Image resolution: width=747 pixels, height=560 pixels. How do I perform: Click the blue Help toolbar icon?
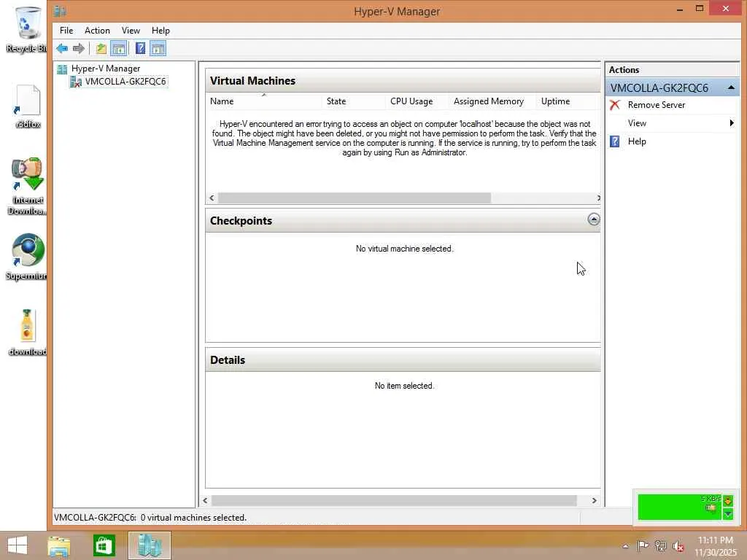pyautogui.click(x=141, y=49)
